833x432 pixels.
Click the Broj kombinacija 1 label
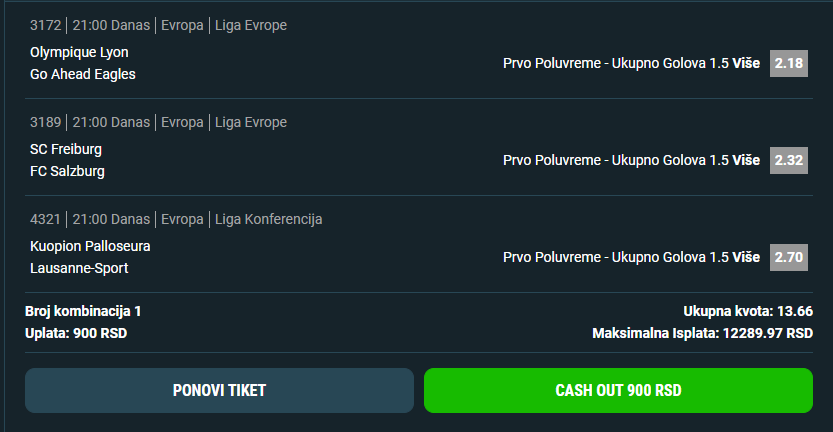tap(83, 311)
